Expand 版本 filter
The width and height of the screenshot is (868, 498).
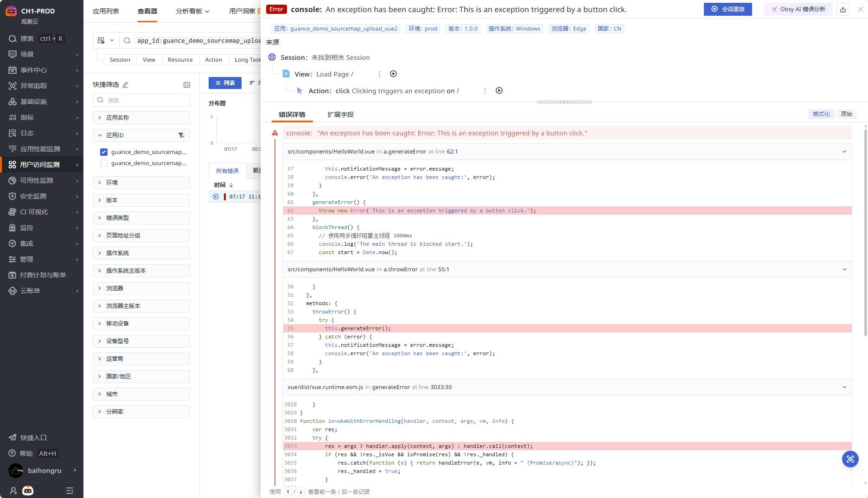pyautogui.click(x=141, y=200)
